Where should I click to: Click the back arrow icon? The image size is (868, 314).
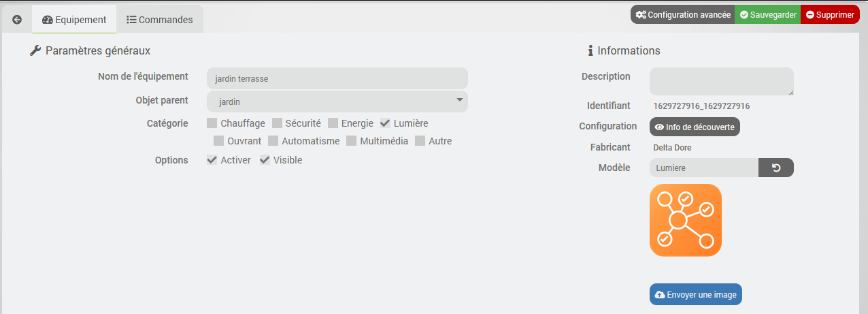click(x=17, y=20)
